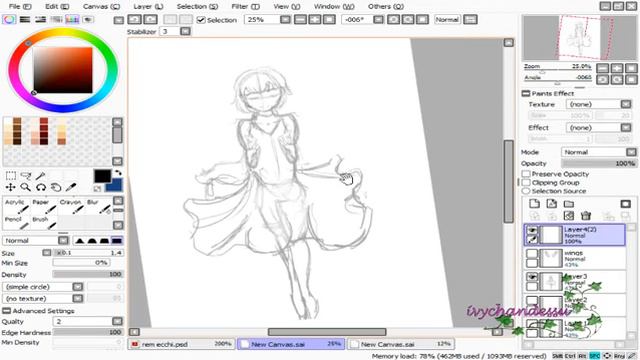Click the zoom out minus button in toolbar
This screenshot has height=360, width=640.
coord(300,20)
